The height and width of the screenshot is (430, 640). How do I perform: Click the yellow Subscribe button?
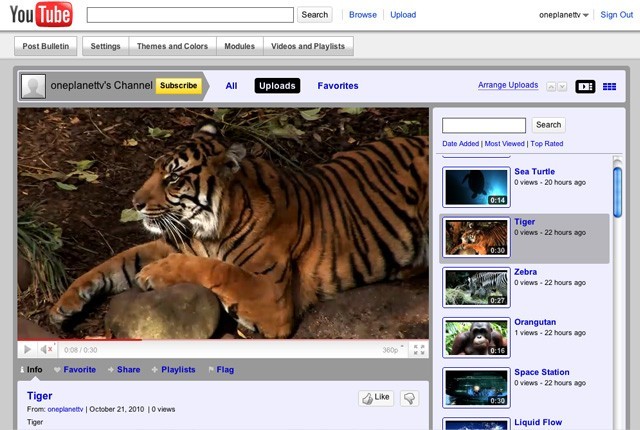tap(178, 86)
